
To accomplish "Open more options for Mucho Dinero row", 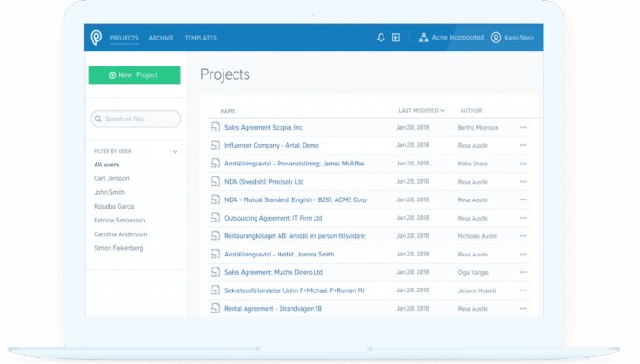I will [x=523, y=272].
